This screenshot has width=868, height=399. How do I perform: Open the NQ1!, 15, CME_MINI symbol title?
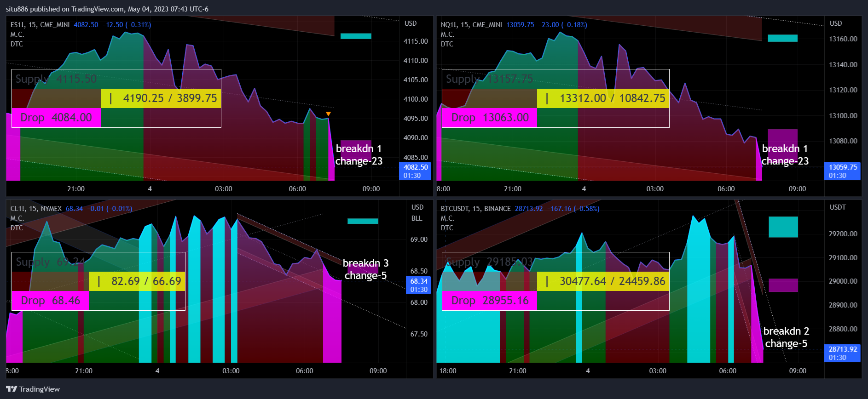pos(471,25)
